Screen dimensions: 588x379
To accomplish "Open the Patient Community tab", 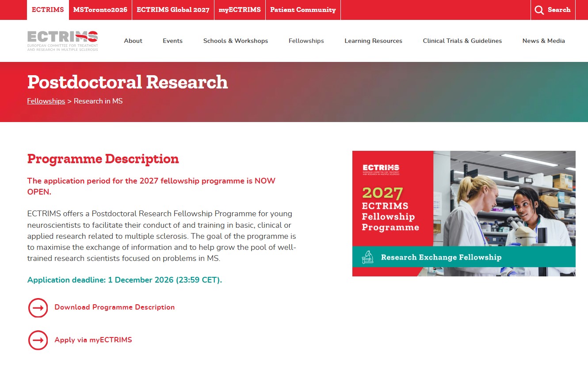I will (x=303, y=10).
